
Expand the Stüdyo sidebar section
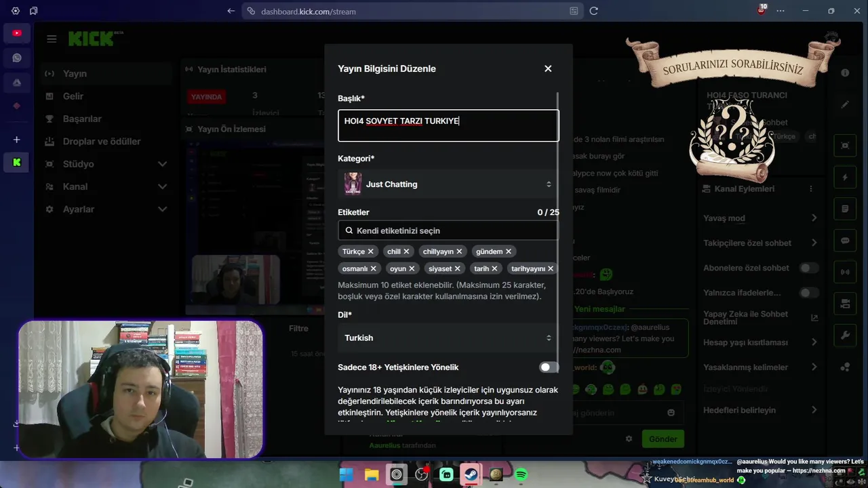pos(105,164)
